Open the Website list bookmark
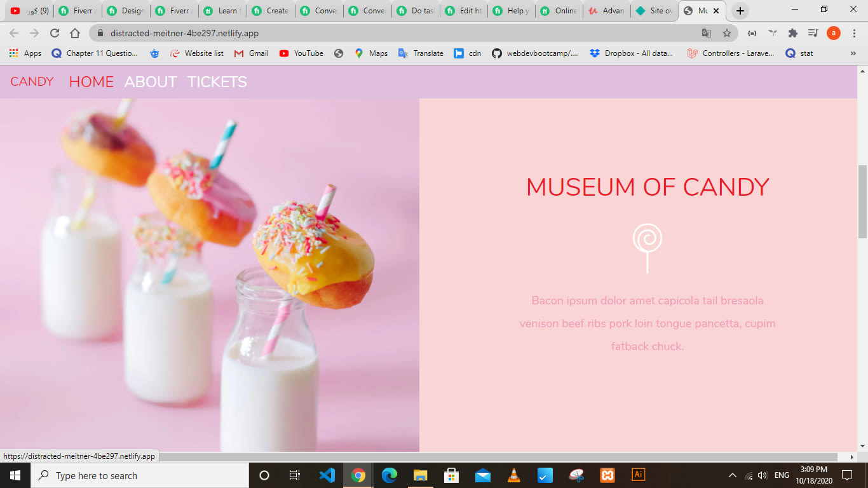This screenshot has width=868, height=488. click(x=197, y=53)
